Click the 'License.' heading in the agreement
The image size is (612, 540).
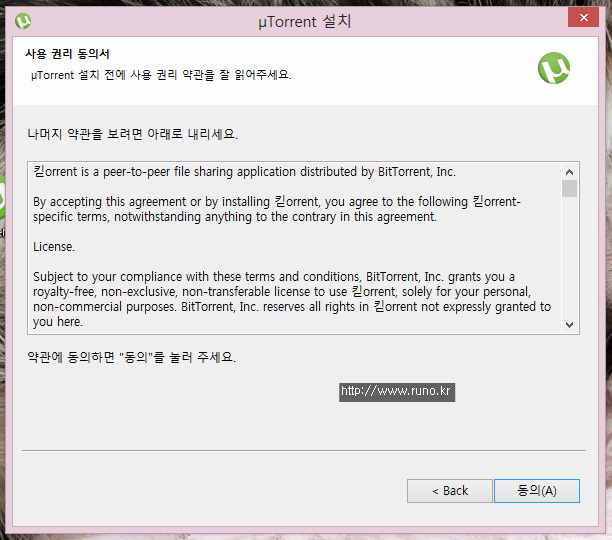[54, 247]
